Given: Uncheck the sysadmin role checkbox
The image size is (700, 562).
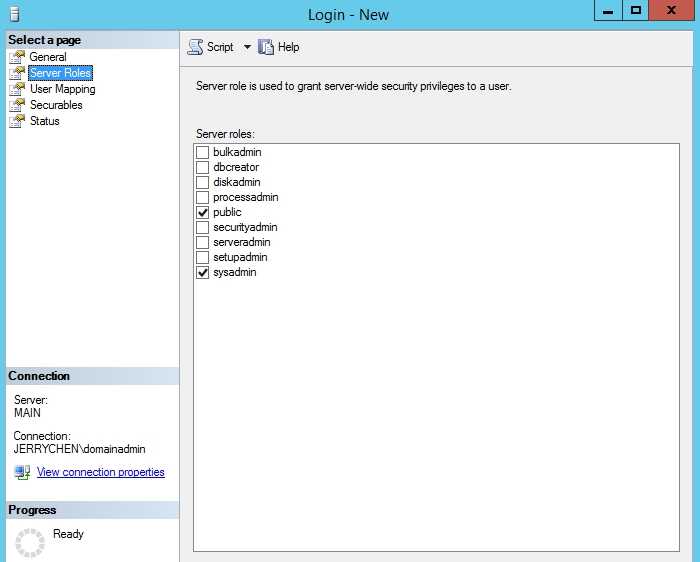Looking at the screenshot, I should tap(203, 272).
